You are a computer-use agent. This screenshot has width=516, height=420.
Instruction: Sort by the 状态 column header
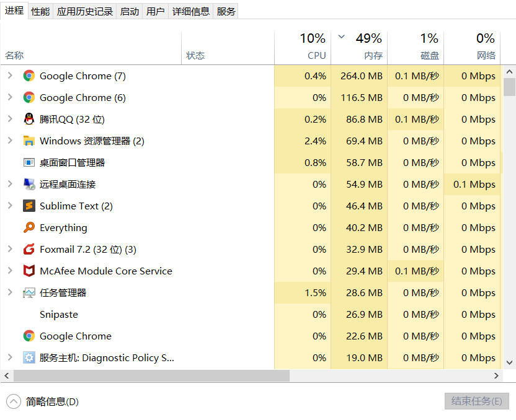click(x=228, y=48)
